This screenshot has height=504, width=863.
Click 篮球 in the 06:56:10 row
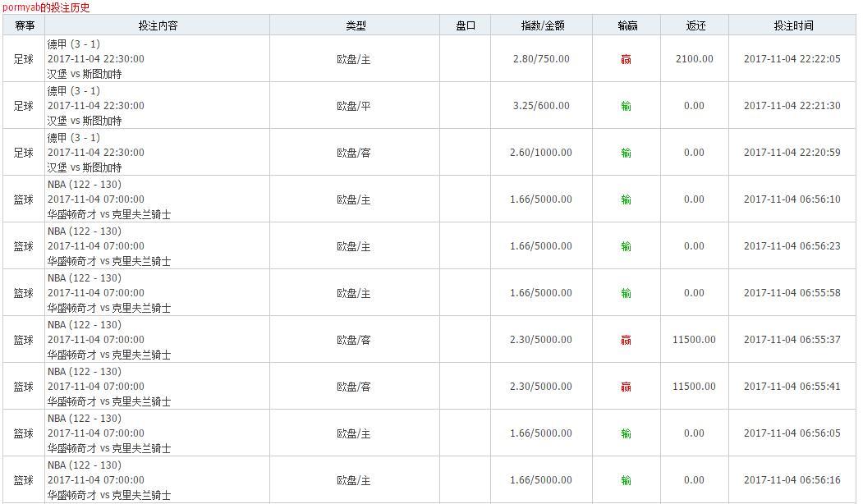[24, 199]
